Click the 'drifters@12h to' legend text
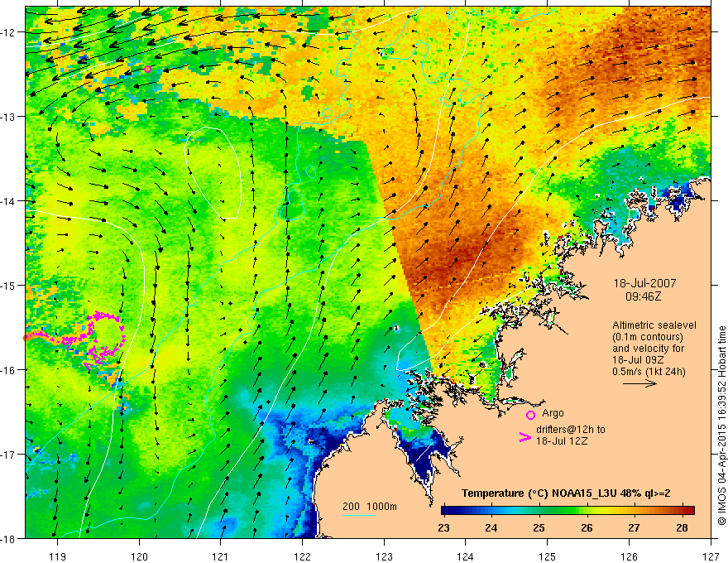 click(571, 430)
